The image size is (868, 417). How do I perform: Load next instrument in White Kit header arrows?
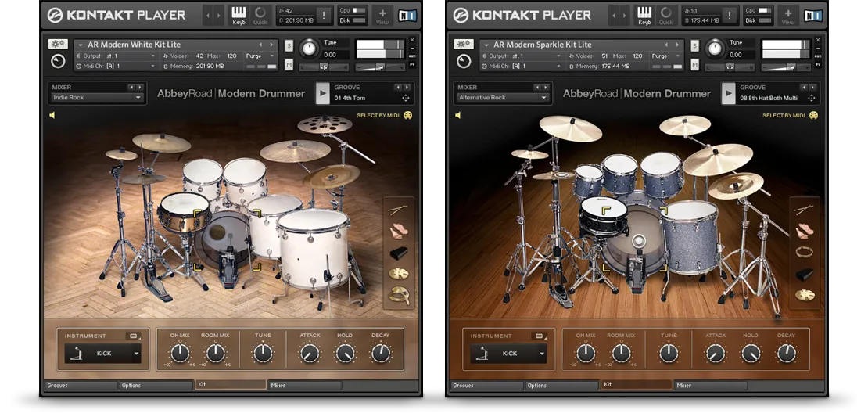tap(271, 45)
